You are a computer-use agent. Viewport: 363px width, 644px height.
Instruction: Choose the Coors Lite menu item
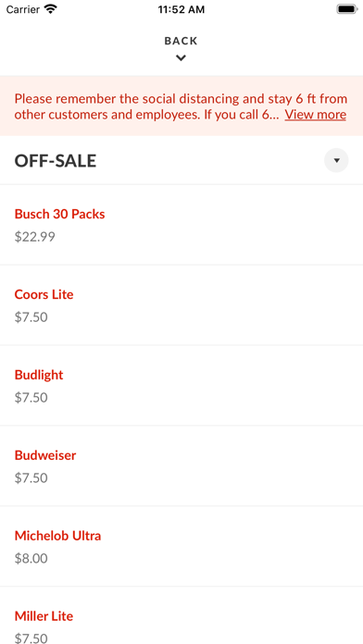tap(181, 305)
